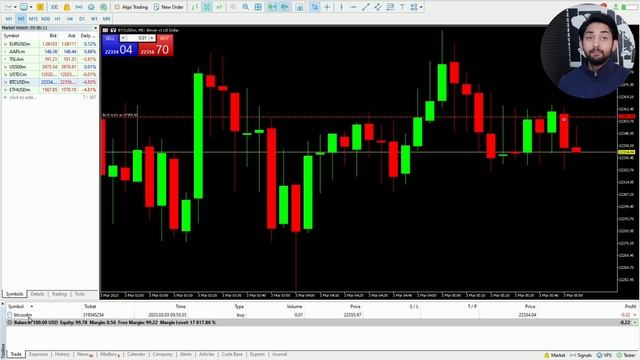Click the yellow dollar icon in toolbar
640x360 pixels.
pyautogui.click(x=40, y=7)
